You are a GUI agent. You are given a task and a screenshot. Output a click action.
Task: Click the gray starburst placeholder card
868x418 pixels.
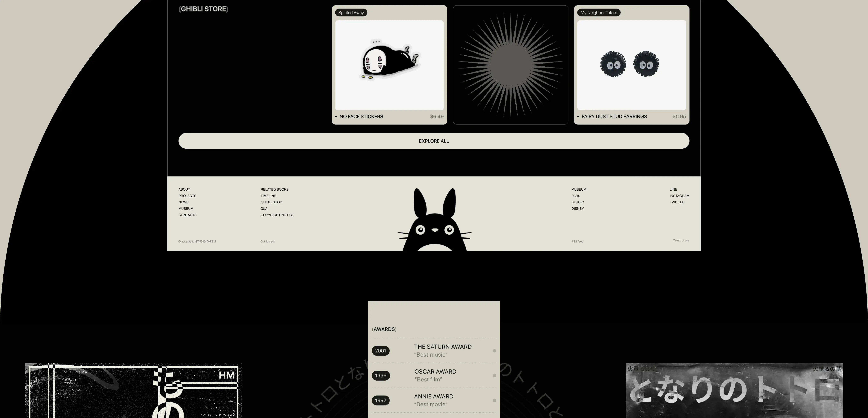(x=510, y=65)
